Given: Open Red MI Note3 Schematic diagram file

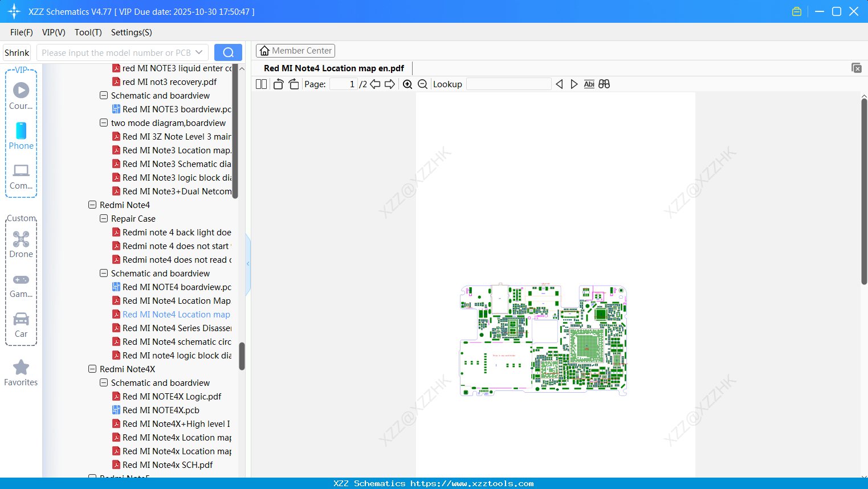Looking at the screenshot, I should (x=172, y=164).
